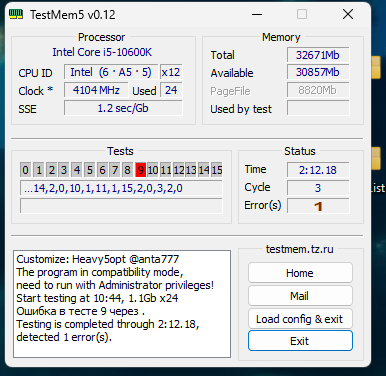Close the TestMem5 window
Viewport: 386px width, 376px height.
point(348,14)
